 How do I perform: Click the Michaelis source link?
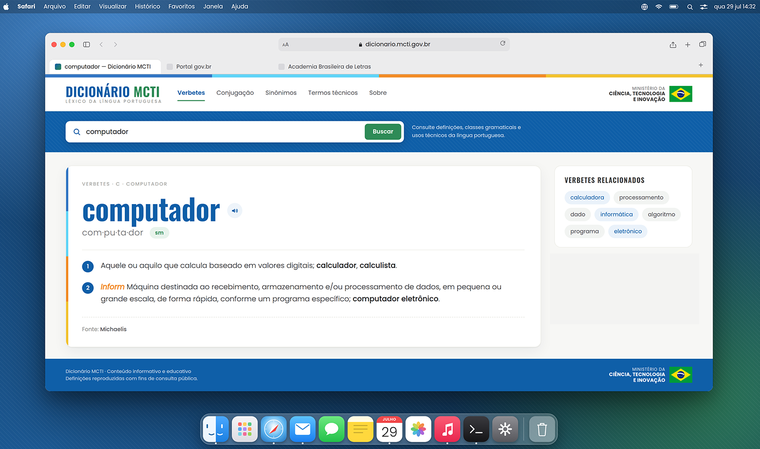pos(113,329)
